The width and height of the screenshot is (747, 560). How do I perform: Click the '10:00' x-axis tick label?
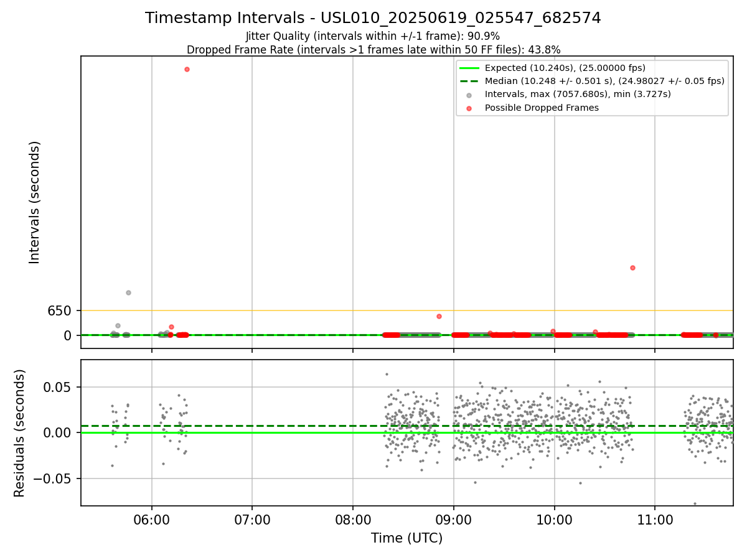tap(555, 519)
